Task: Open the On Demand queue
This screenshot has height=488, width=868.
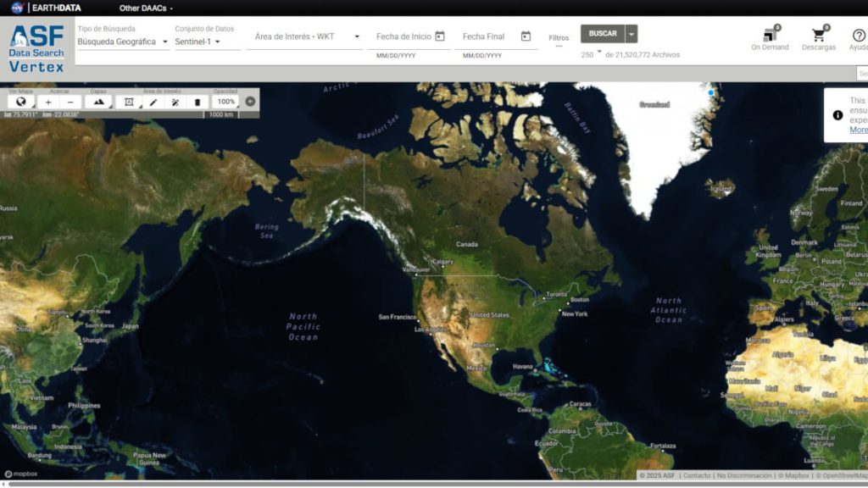Action: point(770,39)
